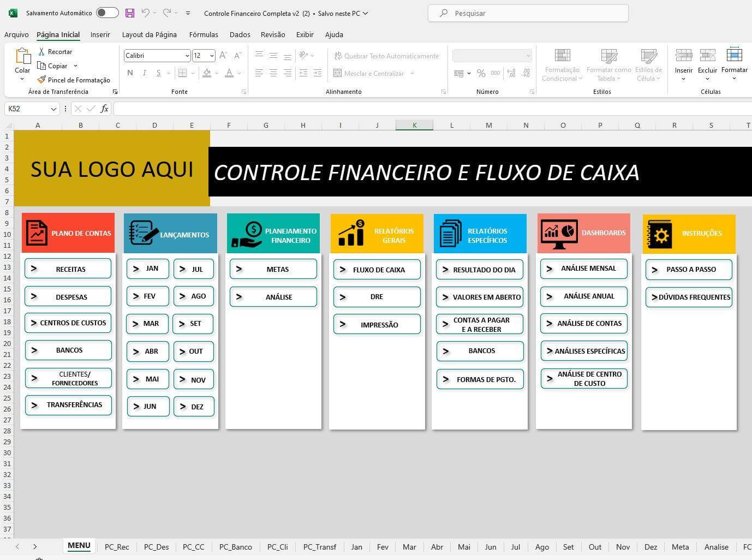
Task: Enable Quebrar Texto Automaticamente wrapping
Action: 386,55
